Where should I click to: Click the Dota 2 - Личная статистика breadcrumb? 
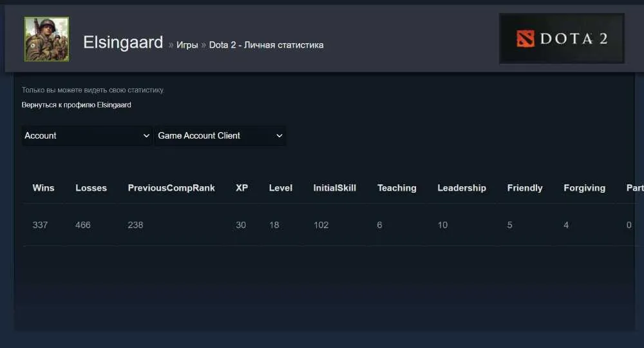pos(266,44)
